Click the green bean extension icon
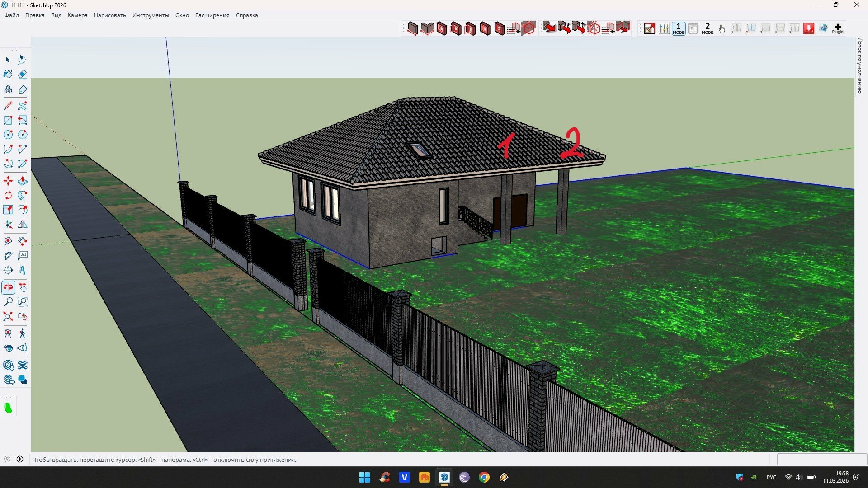The image size is (868, 488). (8, 408)
